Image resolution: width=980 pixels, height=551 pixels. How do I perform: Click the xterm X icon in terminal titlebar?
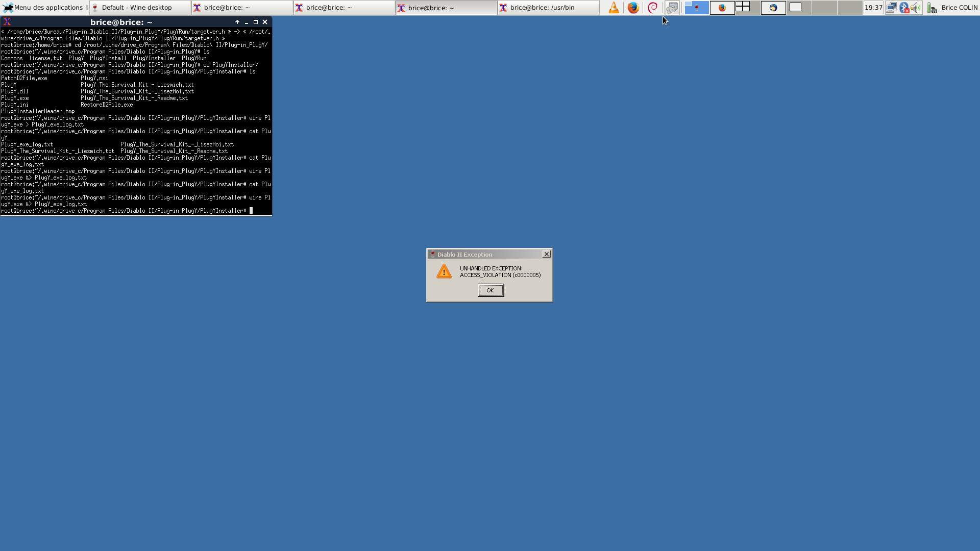[x=7, y=22]
